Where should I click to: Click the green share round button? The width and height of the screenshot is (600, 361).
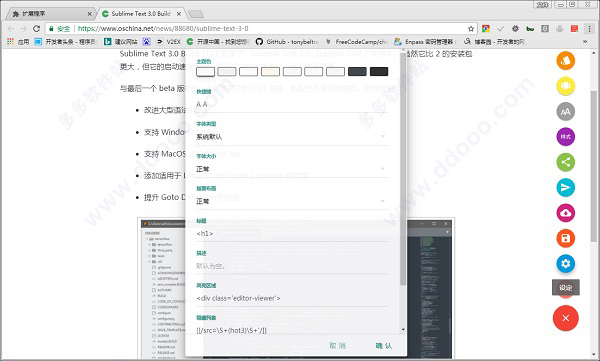click(x=565, y=162)
